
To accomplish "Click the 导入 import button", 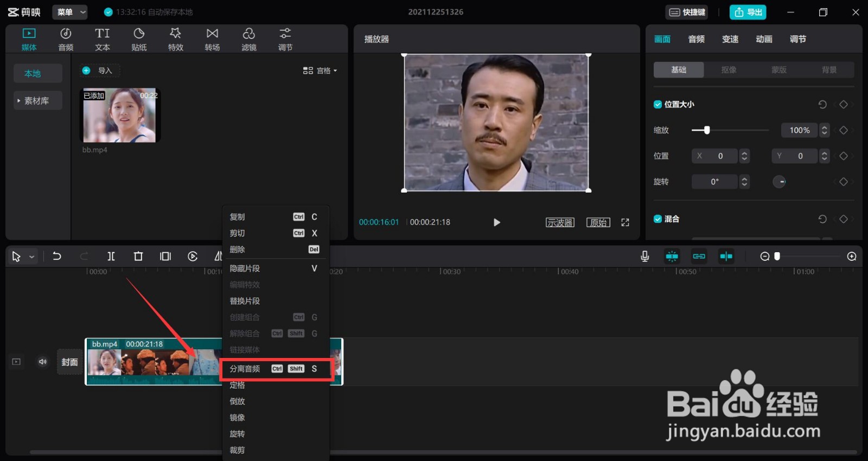I will click(100, 71).
